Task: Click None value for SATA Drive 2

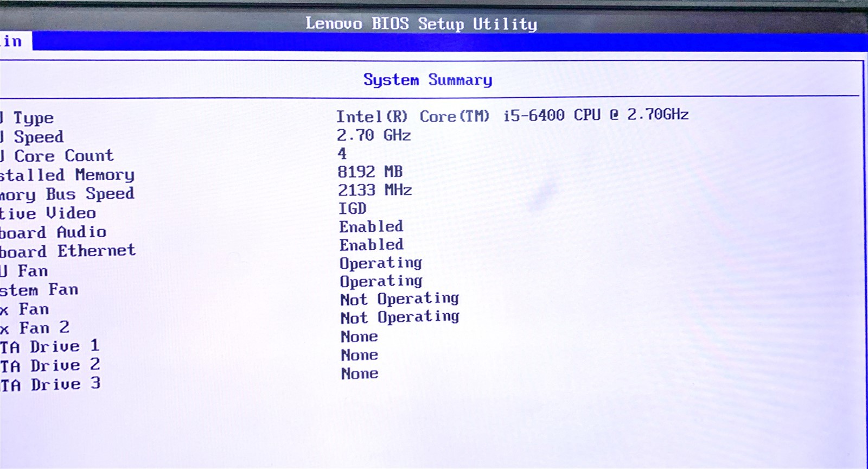Action: (x=359, y=356)
